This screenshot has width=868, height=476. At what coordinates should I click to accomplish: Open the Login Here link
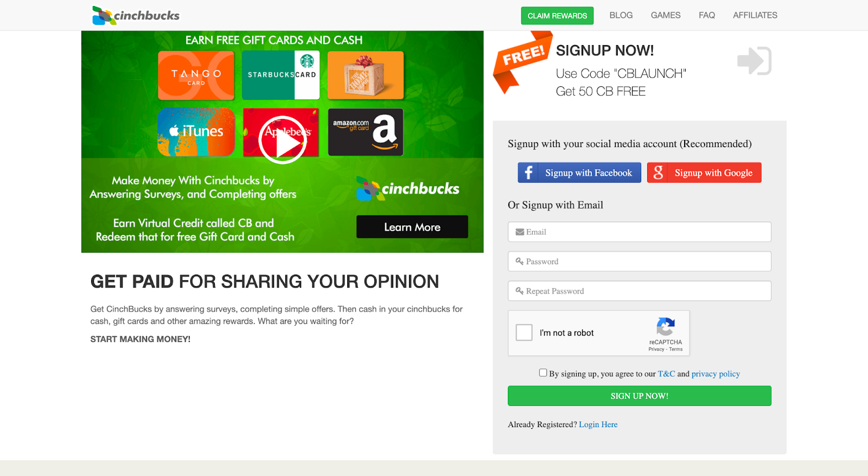598,424
